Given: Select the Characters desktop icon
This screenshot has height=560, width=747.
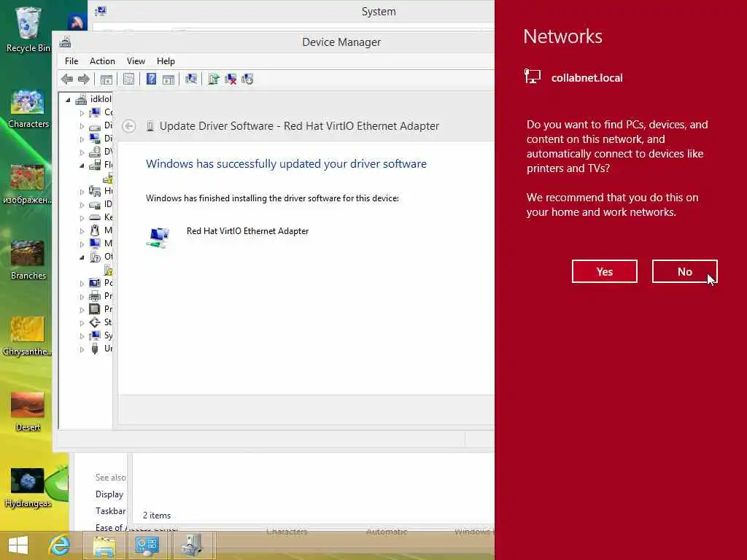Looking at the screenshot, I should (x=28, y=109).
